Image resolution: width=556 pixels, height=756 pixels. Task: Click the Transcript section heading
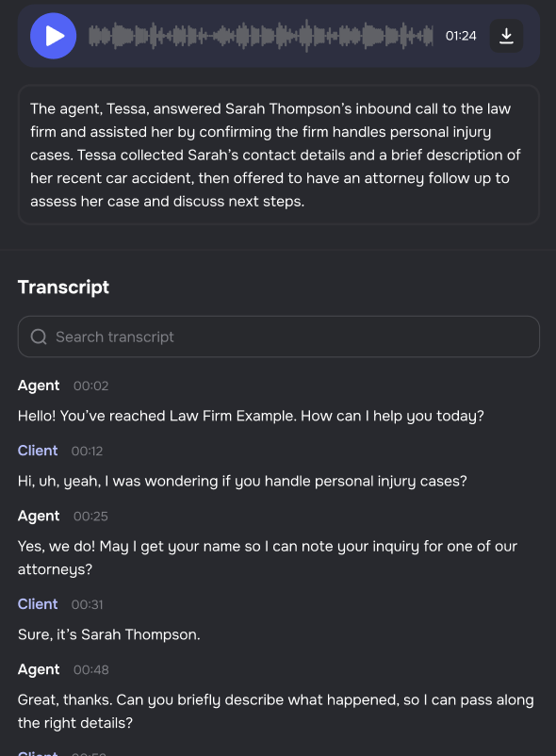pyautogui.click(x=63, y=287)
